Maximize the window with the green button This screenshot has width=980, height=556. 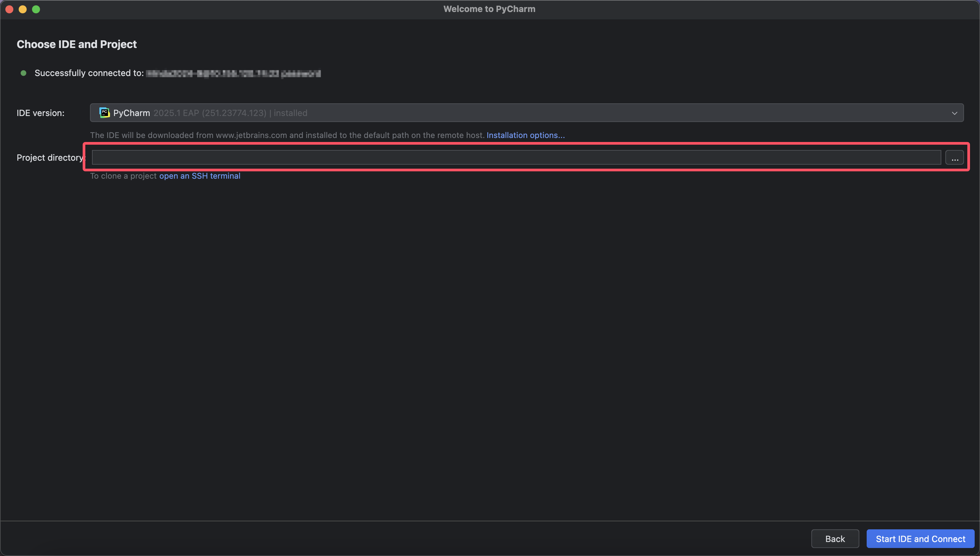click(36, 9)
